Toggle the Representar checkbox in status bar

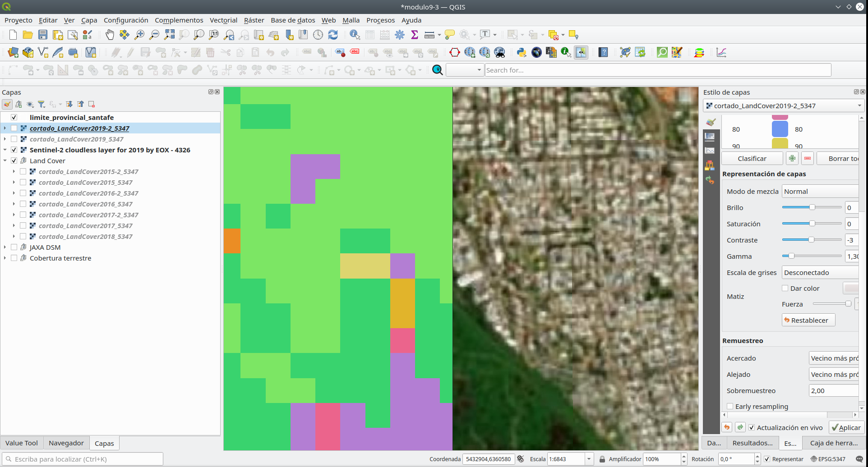[767, 459]
